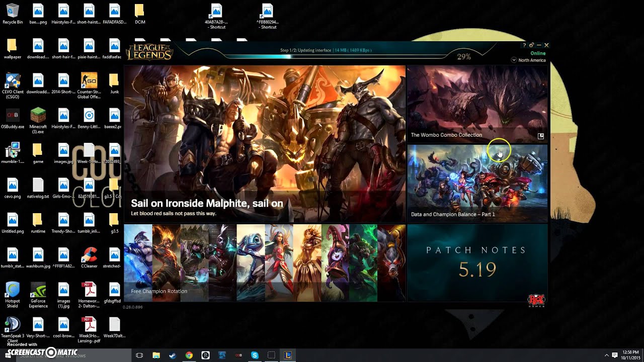Select the OSBuddy.exe desktop icon
Viewport: 644px width, 362px height.
(13, 119)
